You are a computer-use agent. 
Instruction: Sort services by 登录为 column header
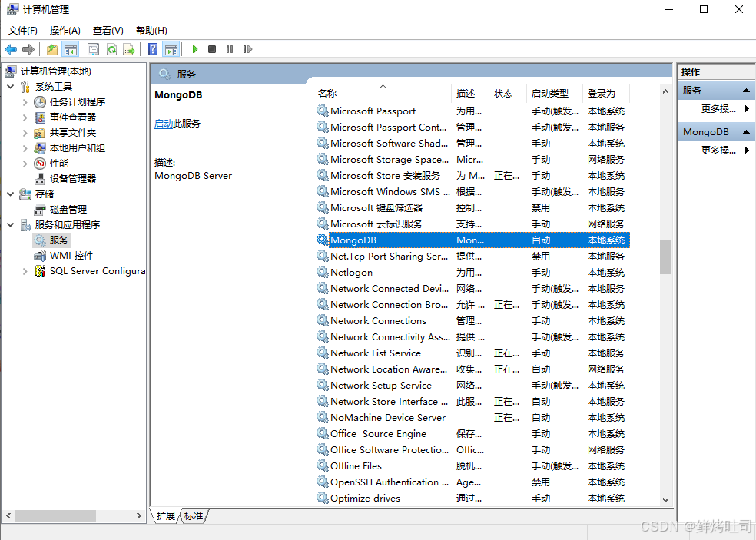point(606,94)
